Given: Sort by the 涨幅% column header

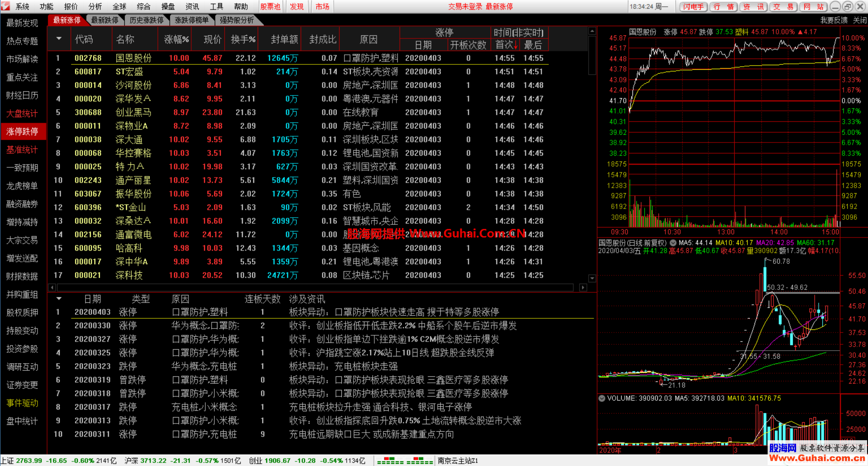Looking at the screenshot, I should tap(176, 39).
